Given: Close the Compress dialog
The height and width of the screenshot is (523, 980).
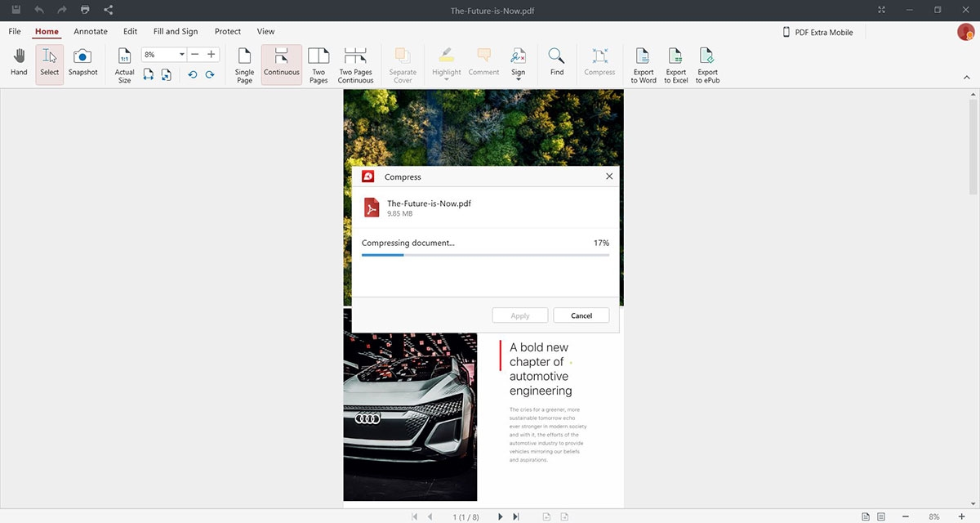Looking at the screenshot, I should click(x=609, y=177).
